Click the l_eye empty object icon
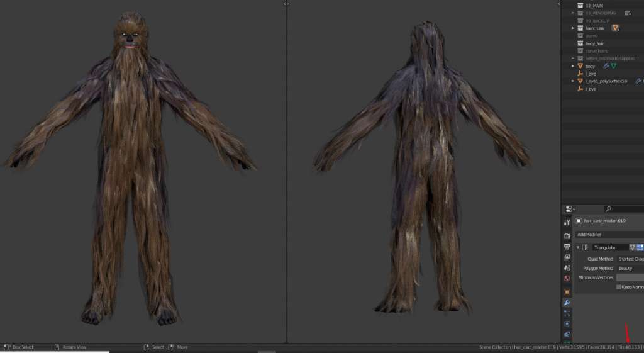 tap(580, 74)
